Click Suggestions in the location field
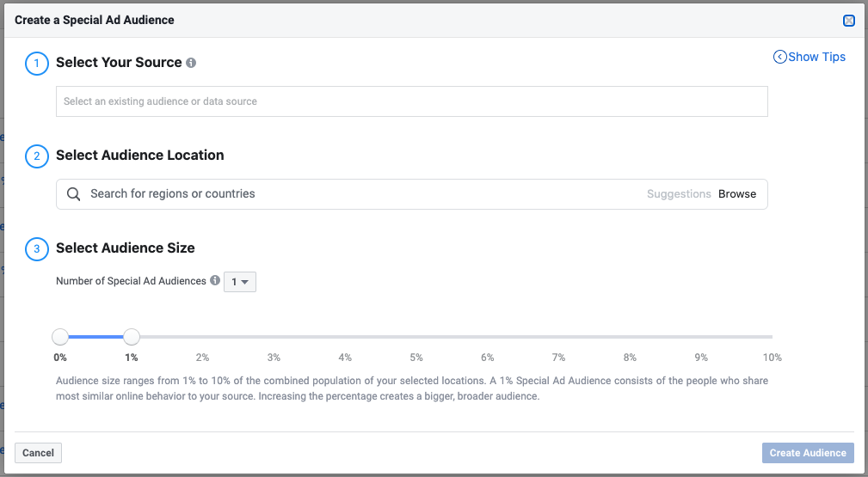The width and height of the screenshot is (868, 477). point(679,194)
